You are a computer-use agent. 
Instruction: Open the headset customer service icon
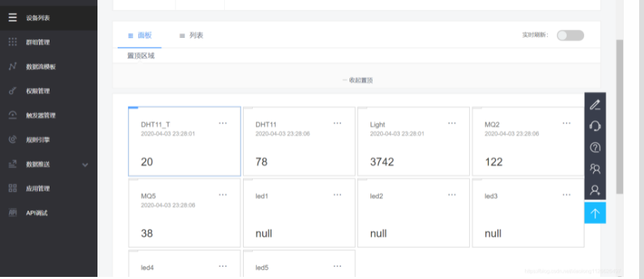point(595,126)
